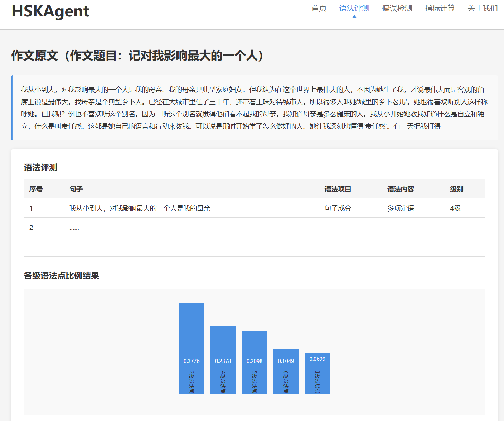Screen dimensions: 504x421
Task: Open the 指标计算 page
Action: 440,8
